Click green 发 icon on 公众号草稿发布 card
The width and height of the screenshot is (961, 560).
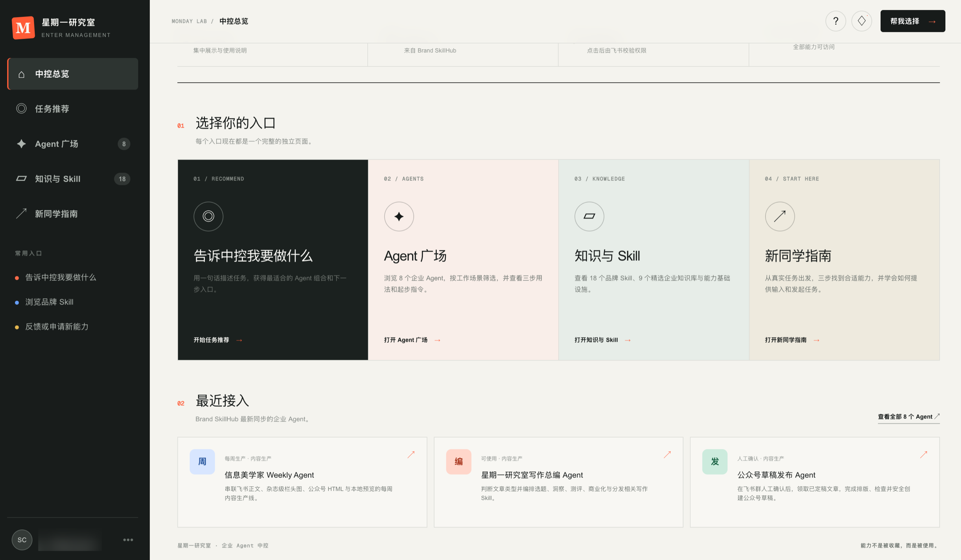tap(715, 462)
